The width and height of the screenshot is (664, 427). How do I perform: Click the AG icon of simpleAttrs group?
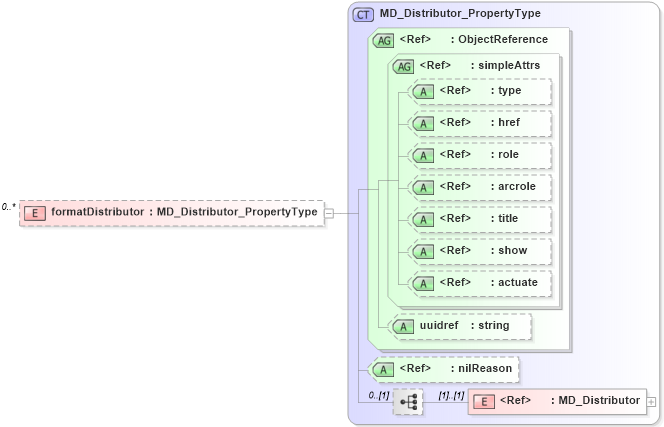click(404, 67)
